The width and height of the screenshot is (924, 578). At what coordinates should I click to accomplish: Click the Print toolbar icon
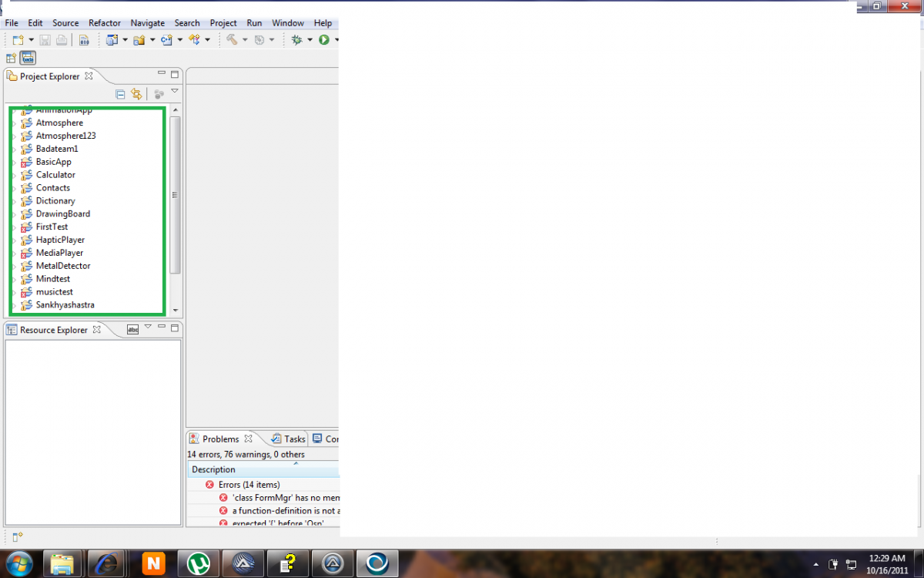pyautogui.click(x=61, y=40)
